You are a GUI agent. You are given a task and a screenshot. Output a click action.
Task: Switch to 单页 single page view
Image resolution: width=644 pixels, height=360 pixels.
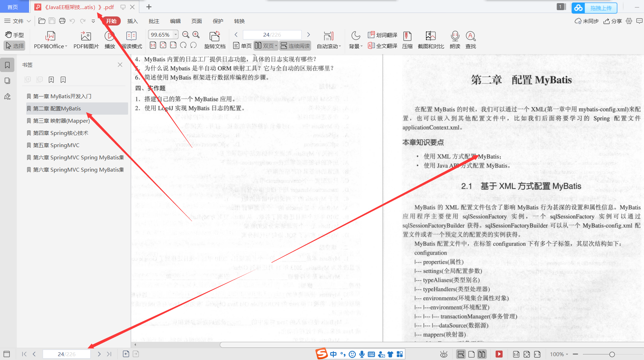click(x=243, y=46)
